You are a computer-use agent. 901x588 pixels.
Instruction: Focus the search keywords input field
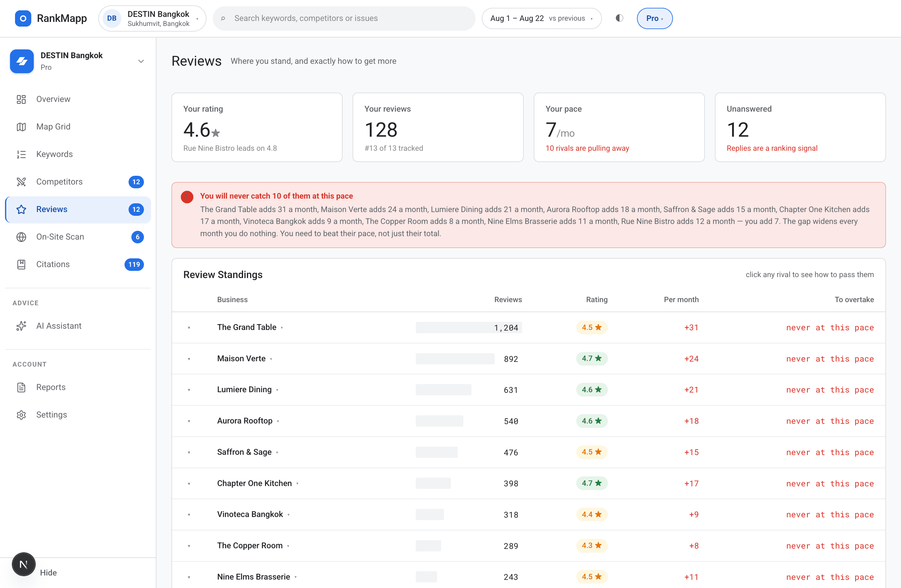pos(344,18)
